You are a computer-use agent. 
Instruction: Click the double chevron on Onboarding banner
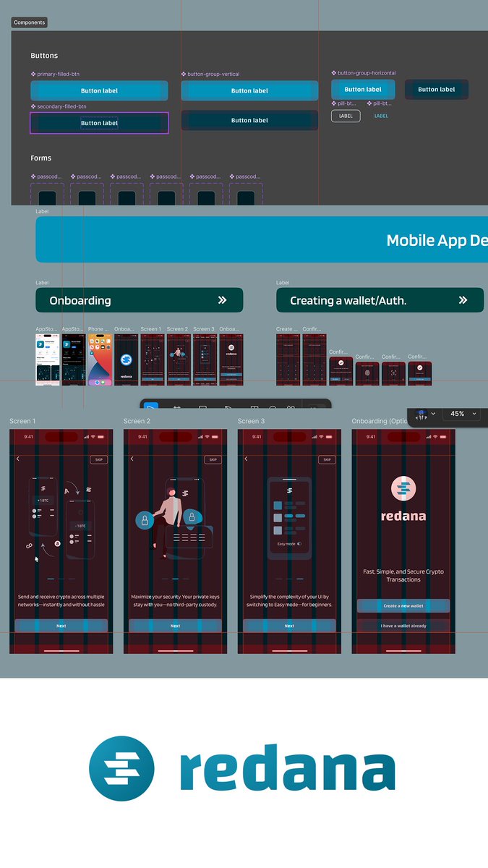click(x=222, y=300)
